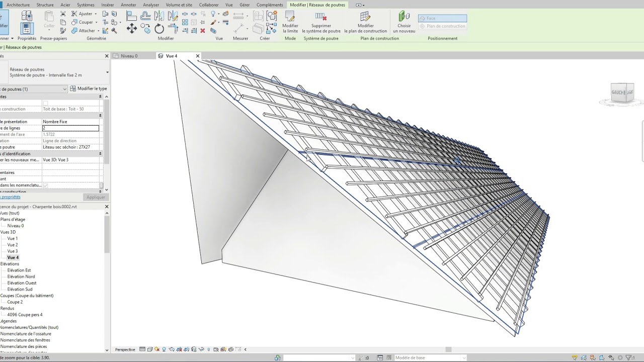Click Cut scissors icon in Presse-papiers
The width and height of the screenshot is (644, 362).
pyautogui.click(x=63, y=14)
